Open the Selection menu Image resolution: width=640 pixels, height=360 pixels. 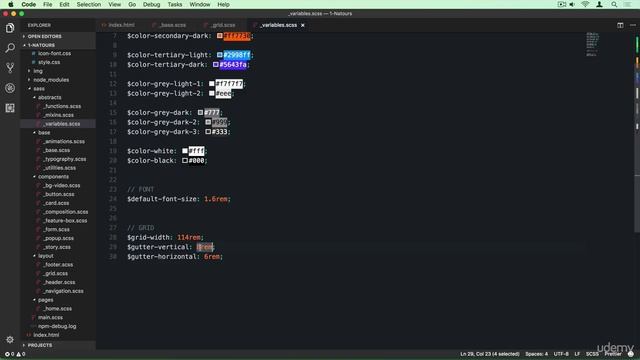coord(89,4)
